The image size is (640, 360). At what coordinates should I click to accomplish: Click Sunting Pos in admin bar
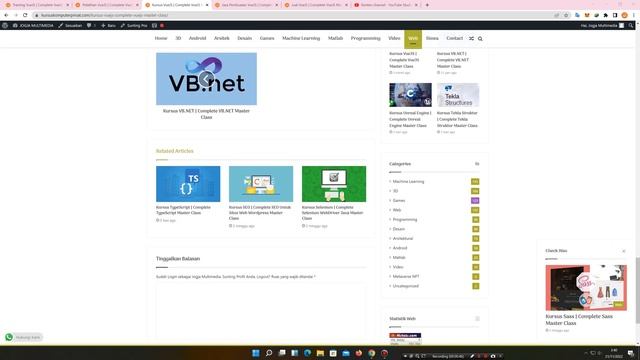click(x=134, y=25)
